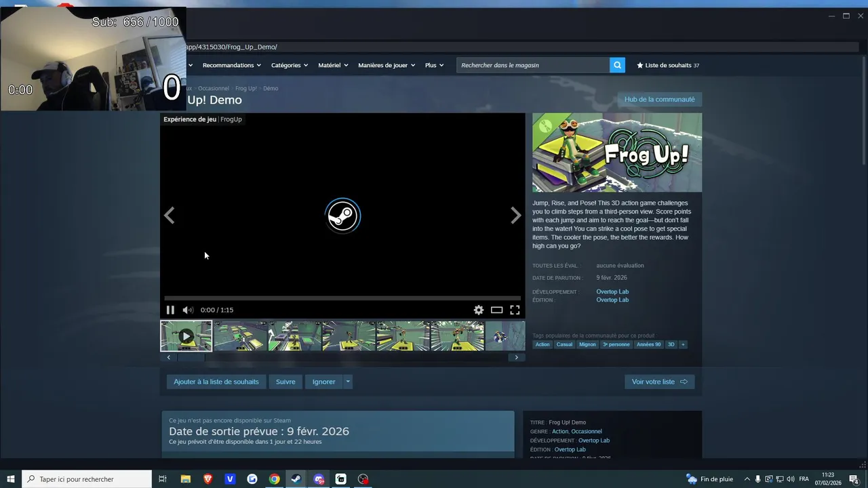The width and height of the screenshot is (868, 488).
Task: Click the microphone tray icon
Action: [x=758, y=479]
